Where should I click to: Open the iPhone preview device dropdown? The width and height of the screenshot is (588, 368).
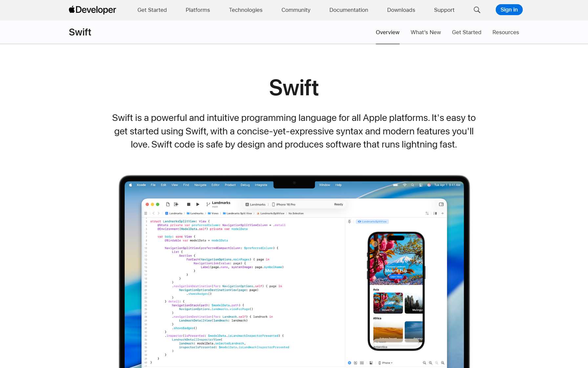coord(386,363)
